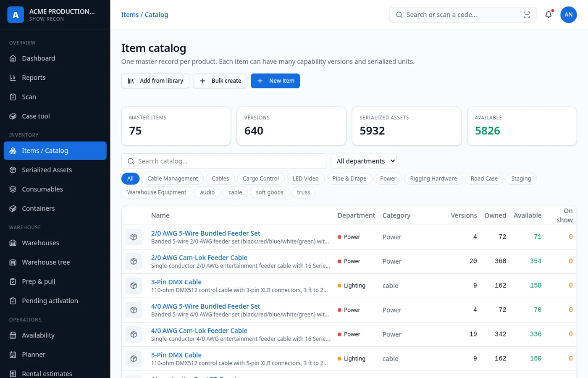
Task: Open the Case tool page
Action: point(55,116)
